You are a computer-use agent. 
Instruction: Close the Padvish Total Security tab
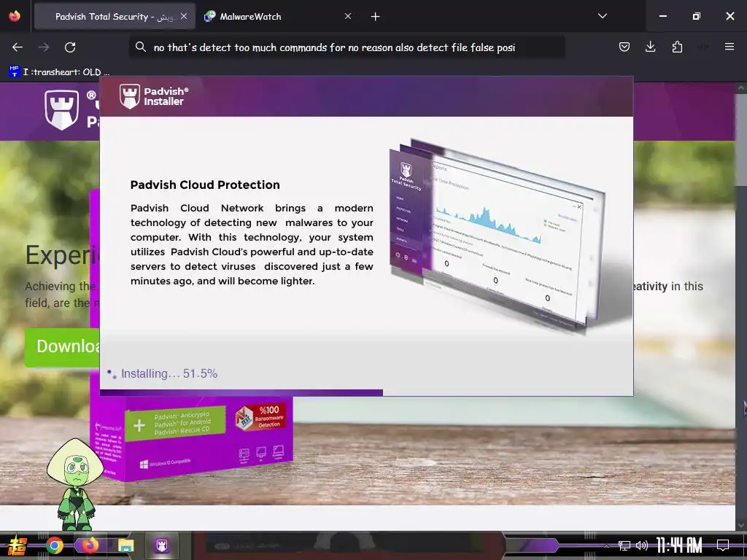coord(184,16)
